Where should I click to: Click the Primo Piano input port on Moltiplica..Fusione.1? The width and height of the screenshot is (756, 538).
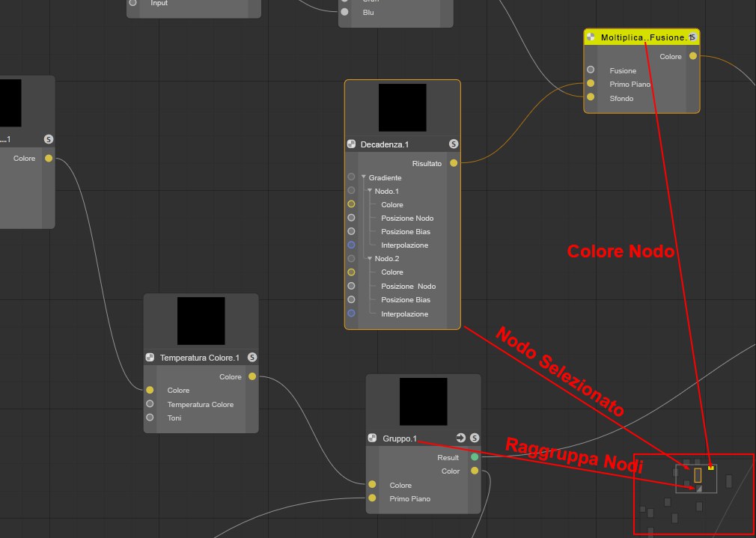(x=591, y=83)
